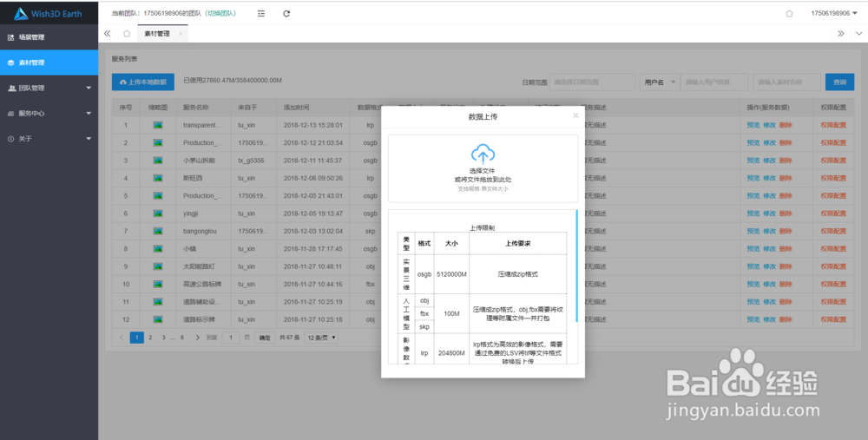This screenshot has width=868, height=440.
Task: Go to next page arrow
Action: click(198, 338)
